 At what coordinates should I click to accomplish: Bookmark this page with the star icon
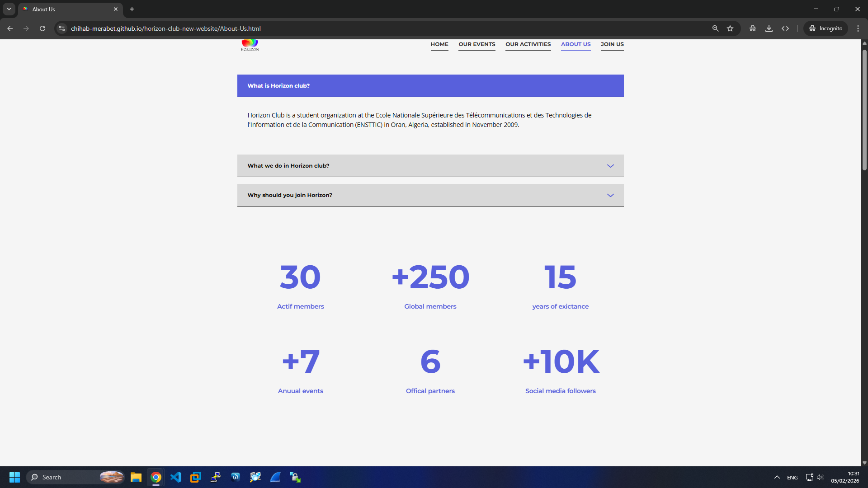point(731,28)
